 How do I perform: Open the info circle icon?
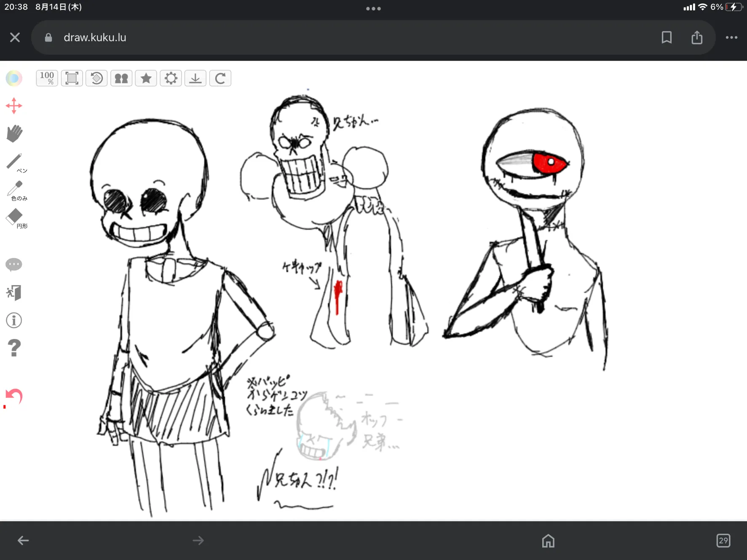[x=14, y=320]
